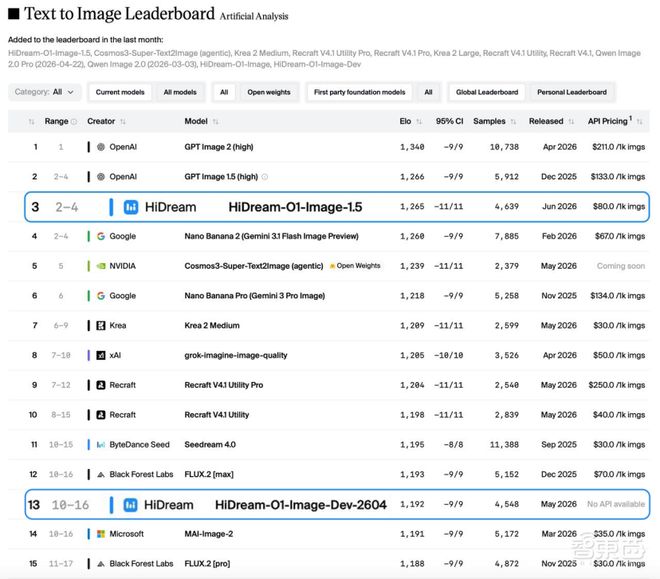Click the info icon next to Range header

point(74,122)
